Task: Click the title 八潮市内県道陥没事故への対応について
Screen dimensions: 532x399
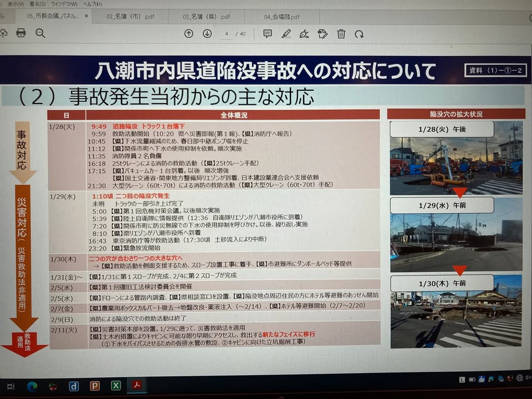Action: tap(265, 71)
